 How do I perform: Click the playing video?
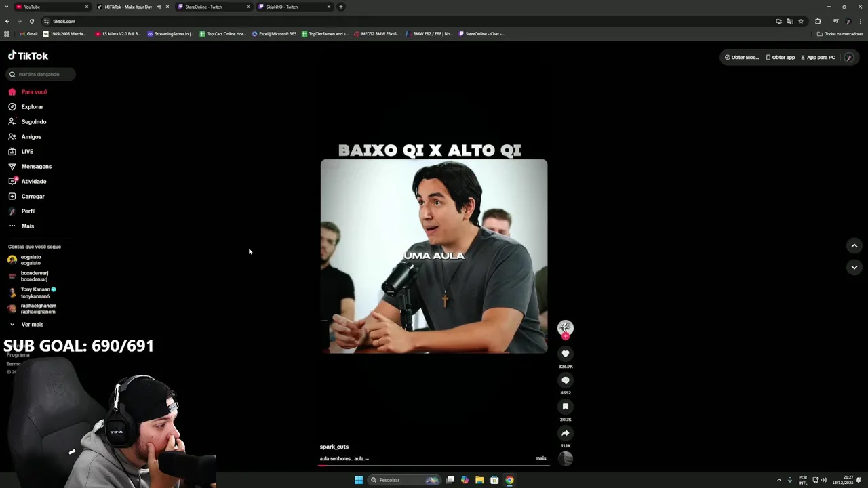point(434,256)
